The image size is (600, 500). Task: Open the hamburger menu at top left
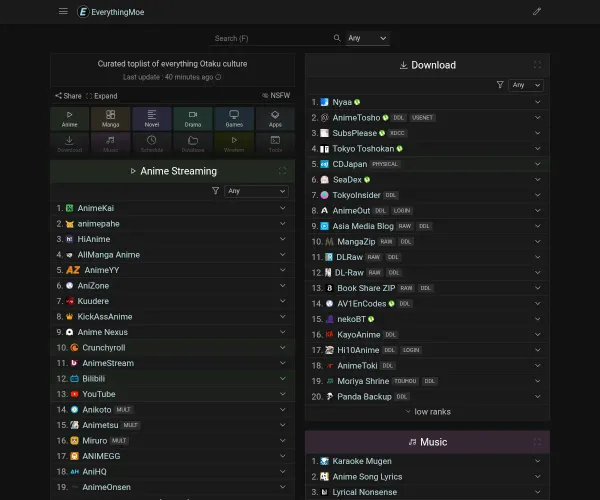63,12
